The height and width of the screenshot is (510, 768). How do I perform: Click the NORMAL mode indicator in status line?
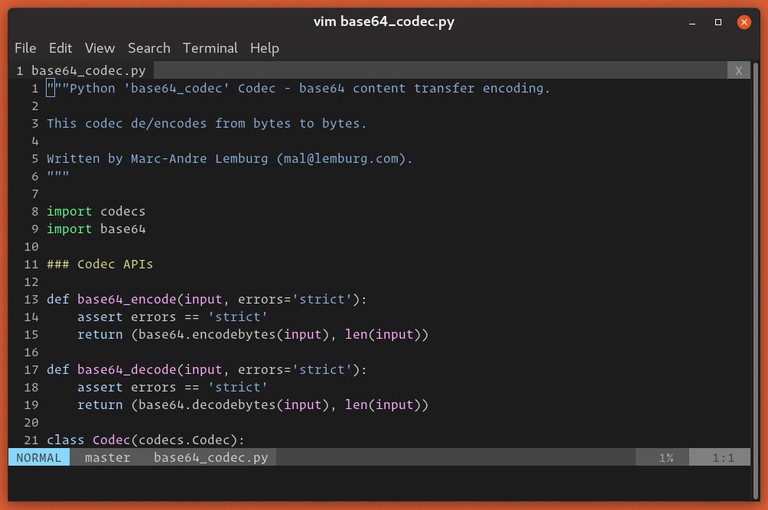[39, 457]
